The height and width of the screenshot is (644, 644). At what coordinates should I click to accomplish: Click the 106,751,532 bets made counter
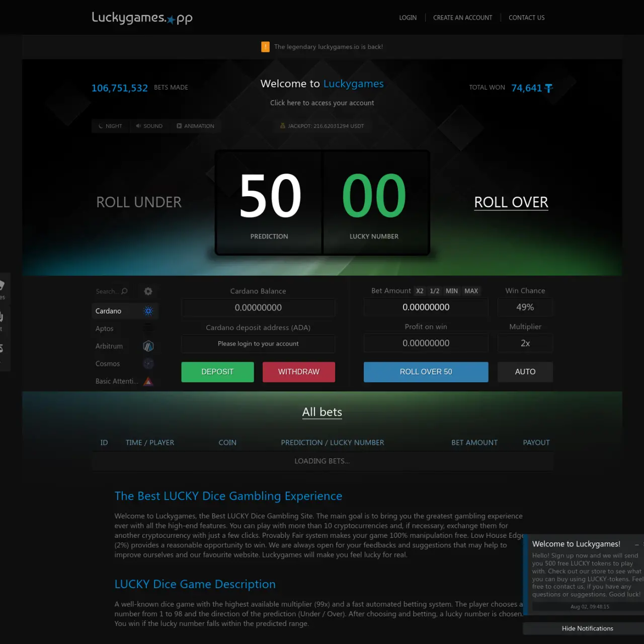pyautogui.click(x=120, y=88)
